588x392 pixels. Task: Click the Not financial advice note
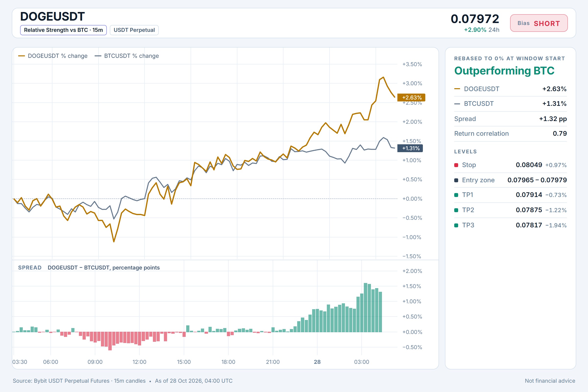[x=550, y=381]
